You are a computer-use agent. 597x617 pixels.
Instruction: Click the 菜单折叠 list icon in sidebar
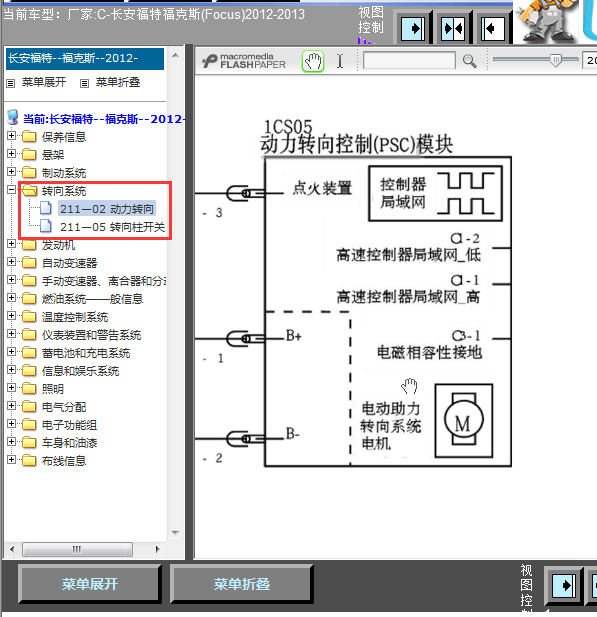pyautogui.click(x=84, y=83)
